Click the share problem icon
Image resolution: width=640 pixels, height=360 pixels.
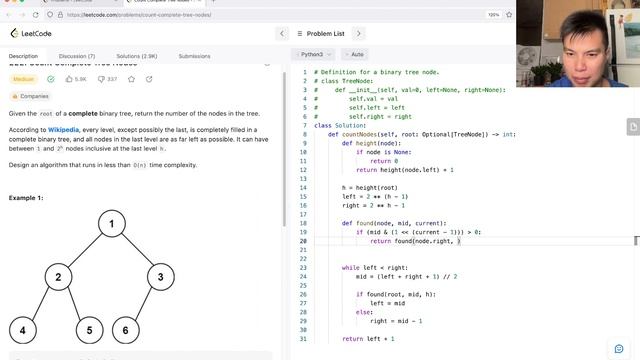(149, 79)
